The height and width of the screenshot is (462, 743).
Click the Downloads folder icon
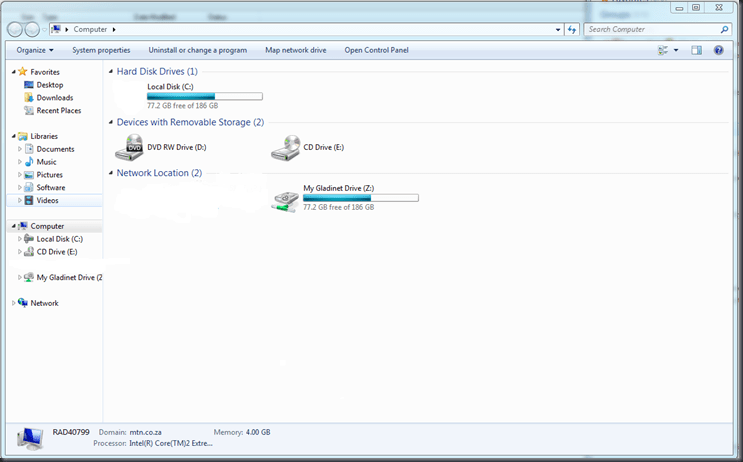[29, 98]
